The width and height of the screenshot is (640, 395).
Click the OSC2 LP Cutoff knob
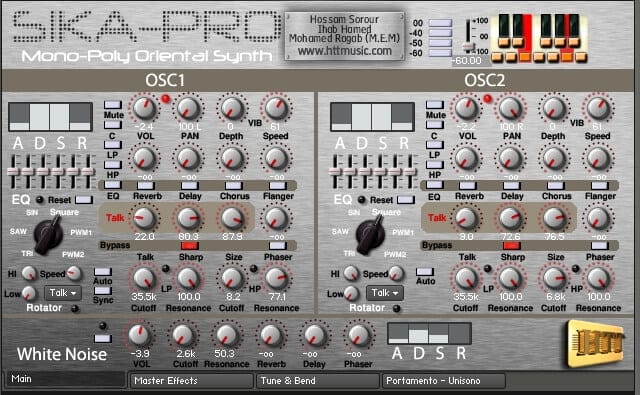[466, 279]
